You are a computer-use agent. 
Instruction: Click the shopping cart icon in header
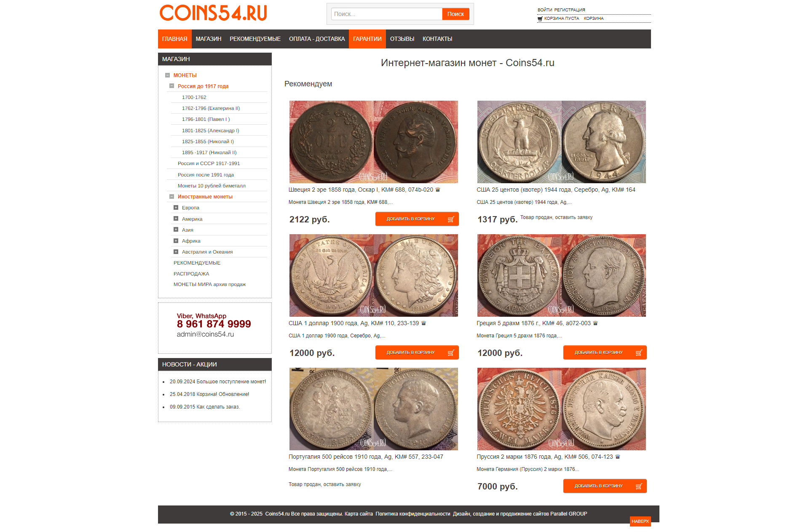click(x=540, y=19)
